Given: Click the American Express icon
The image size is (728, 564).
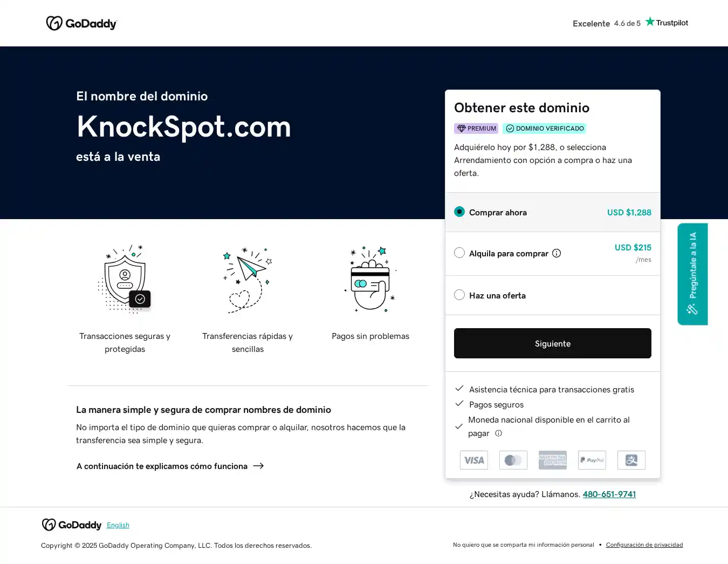Looking at the screenshot, I should 553,460.
